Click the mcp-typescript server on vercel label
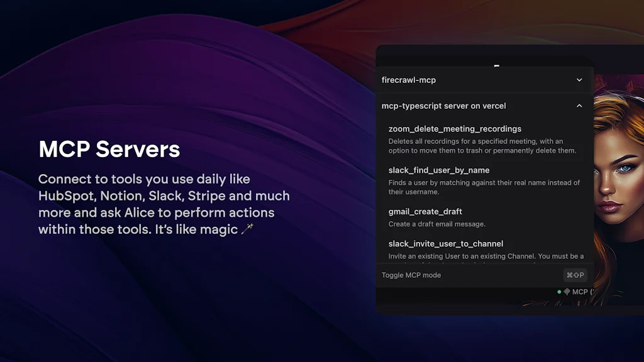The height and width of the screenshot is (362, 644). coord(443,106)
